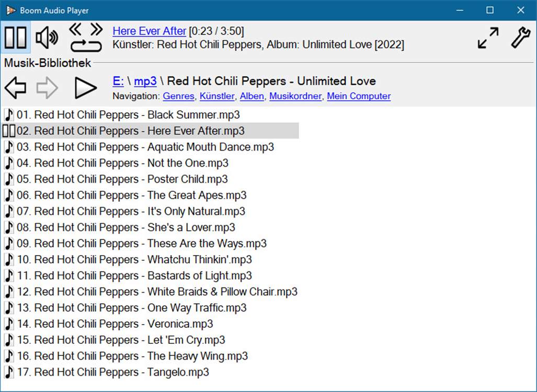Screen dimensions: 537x392
Task: Skip to previous track with double-left arrows
Action: pyautogui.click(x=75, y=29)
